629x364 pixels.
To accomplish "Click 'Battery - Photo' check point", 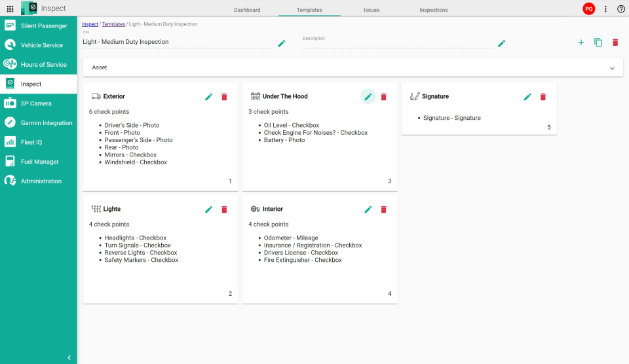I will 284,140.
